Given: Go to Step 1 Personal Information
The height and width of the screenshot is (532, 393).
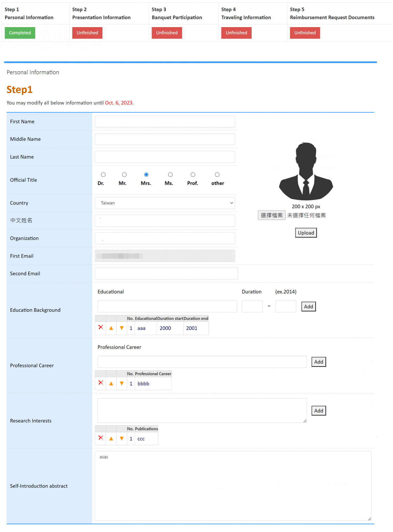Looking at the screenshot, I should [29, 13].
